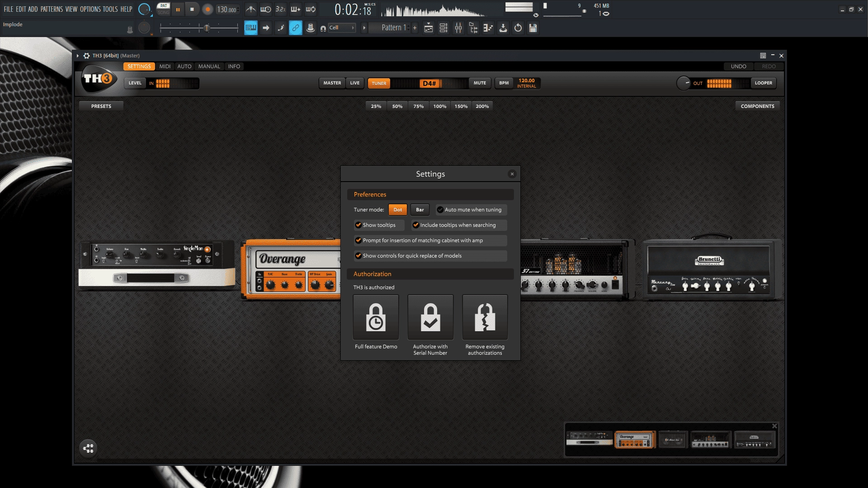
Task: Switch to PAT/SONG mode toggle
Action: [x=164, y=9]
